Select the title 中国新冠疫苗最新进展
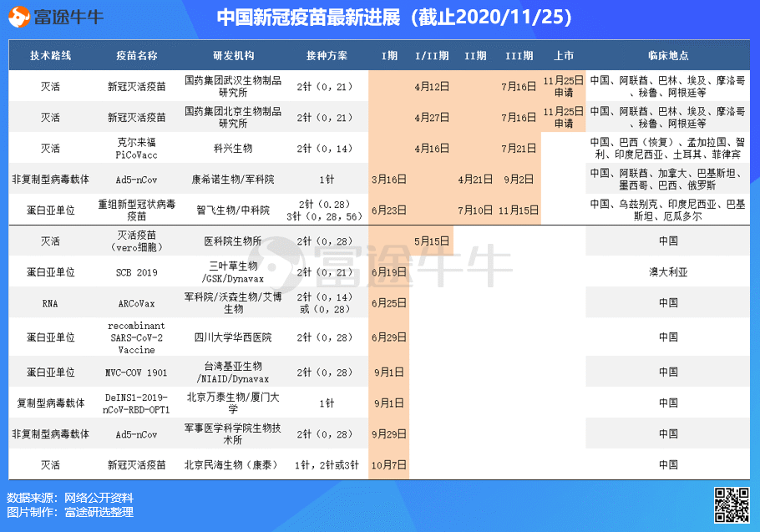 click(309, 18)
